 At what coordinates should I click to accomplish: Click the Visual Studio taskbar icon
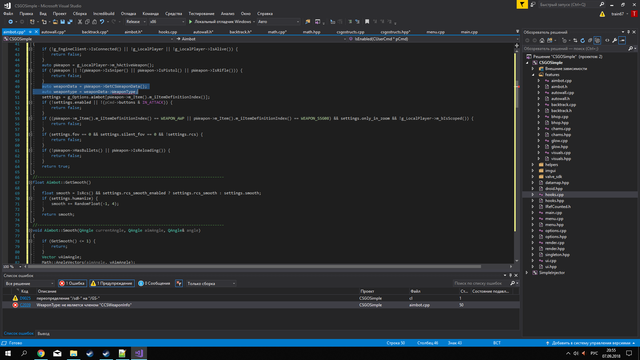(139, 353)
